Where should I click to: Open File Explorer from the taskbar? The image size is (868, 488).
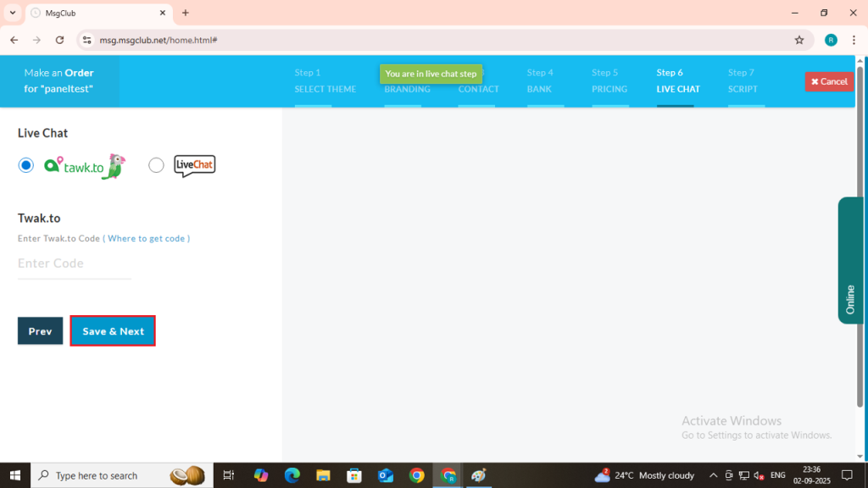click(x=323, y=475)
